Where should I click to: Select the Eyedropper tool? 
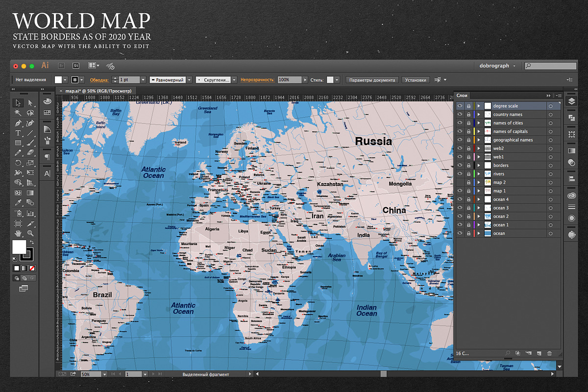pos(18,202)
